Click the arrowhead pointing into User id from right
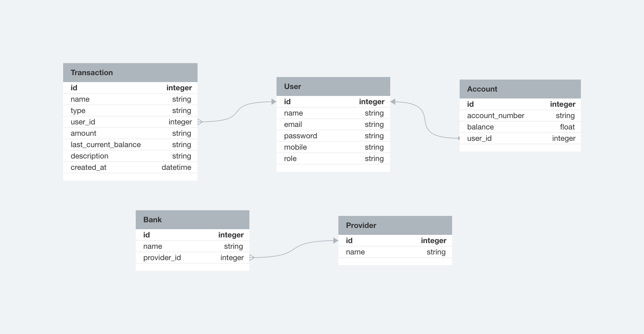Viewport: 644px width, 334px height. 393,102
